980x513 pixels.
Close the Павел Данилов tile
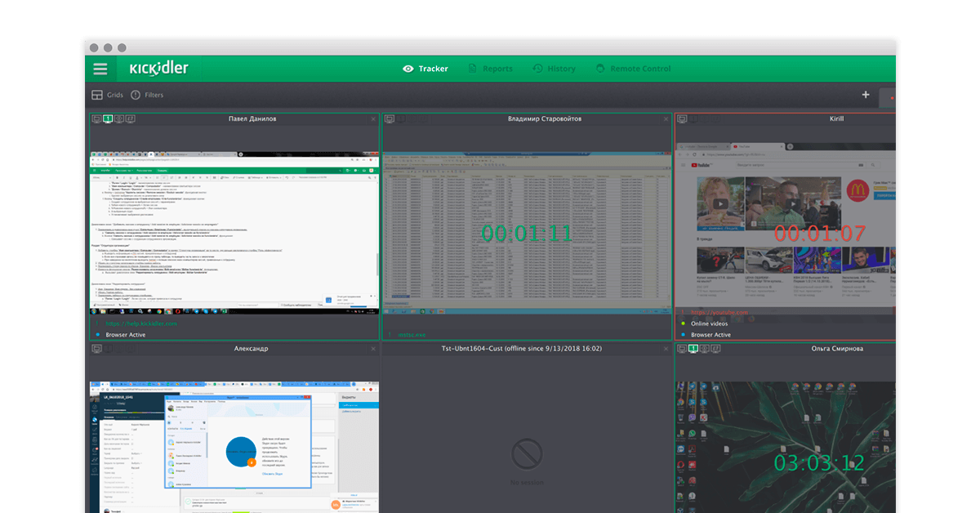click(373, 119)
